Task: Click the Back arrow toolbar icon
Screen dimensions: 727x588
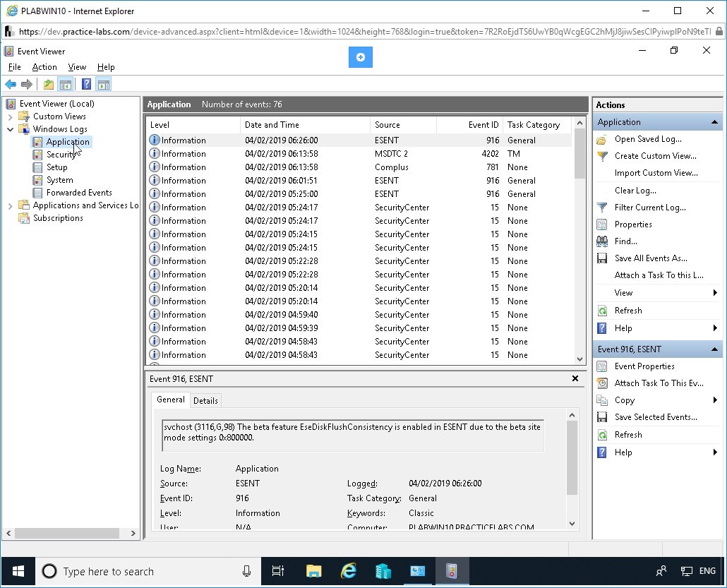Action: tap(11, 85)
